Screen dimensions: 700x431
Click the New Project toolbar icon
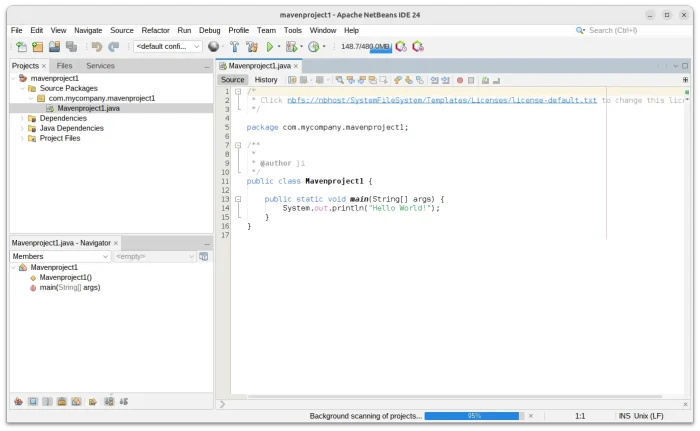38,46
